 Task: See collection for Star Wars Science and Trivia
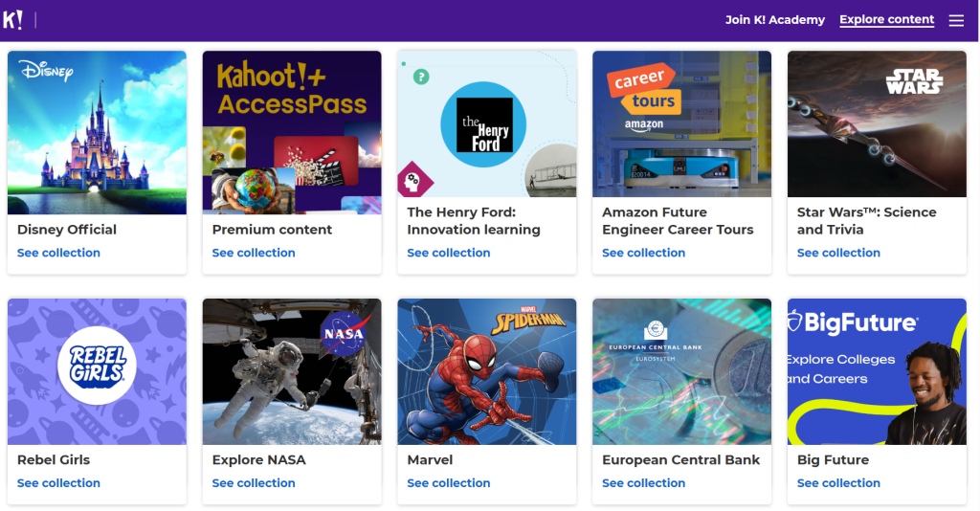click(x=838, y=253)
